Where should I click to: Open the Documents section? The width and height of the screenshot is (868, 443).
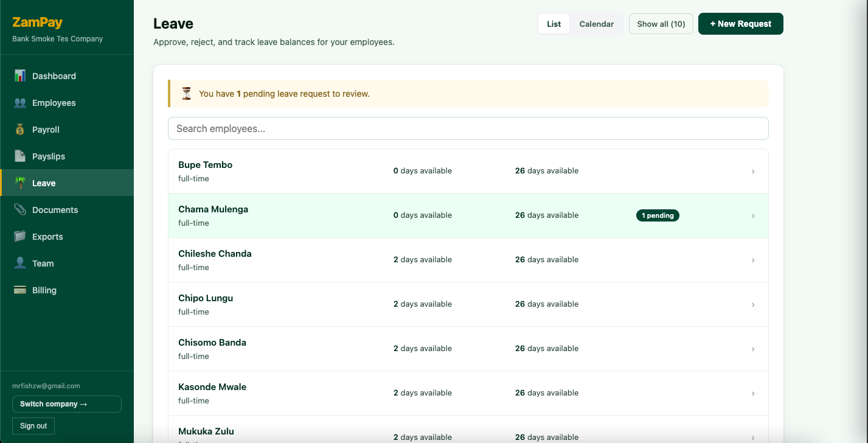(67, 210)
